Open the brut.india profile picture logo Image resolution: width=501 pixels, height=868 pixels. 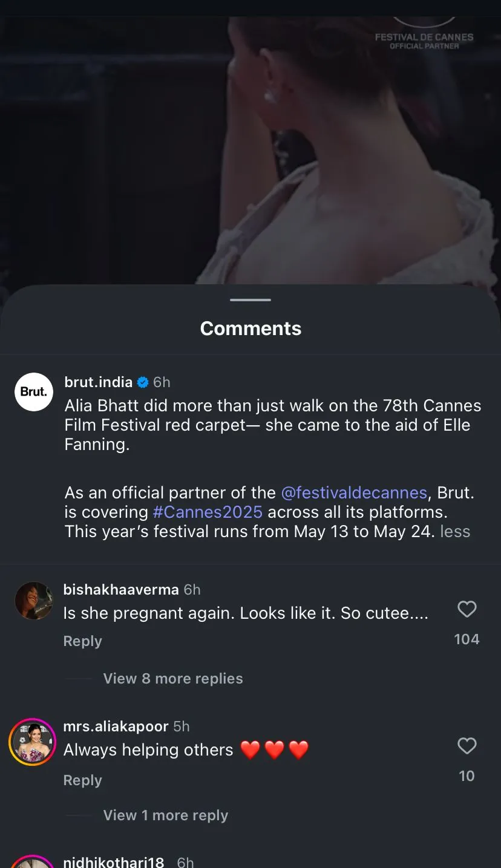click(34, 392)
